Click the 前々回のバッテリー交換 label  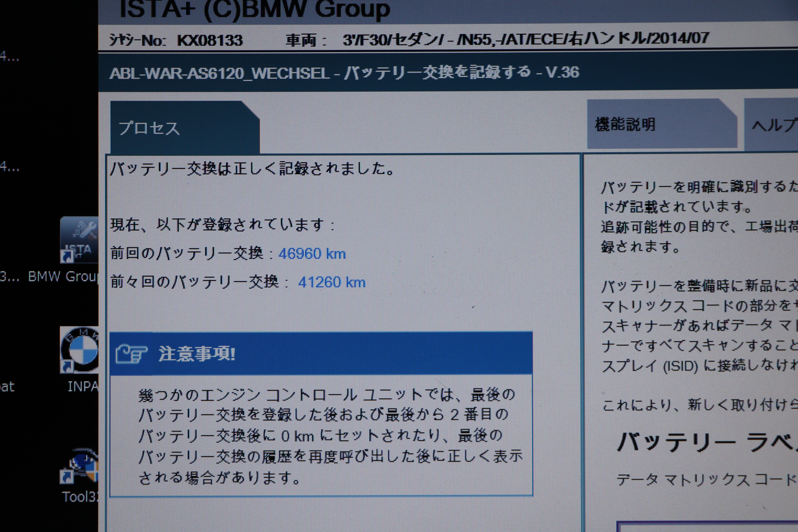pos(195,282)
